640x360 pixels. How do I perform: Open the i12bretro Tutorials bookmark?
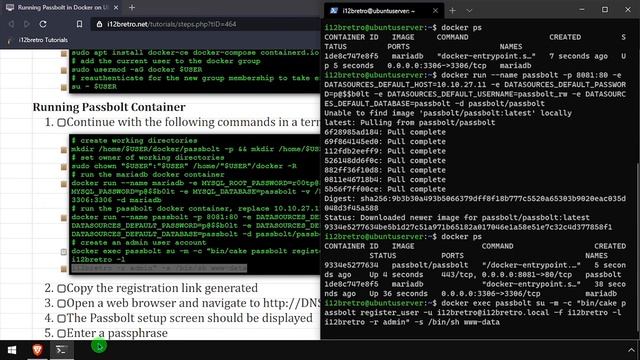pyautogui.click(x=38, y=40)
